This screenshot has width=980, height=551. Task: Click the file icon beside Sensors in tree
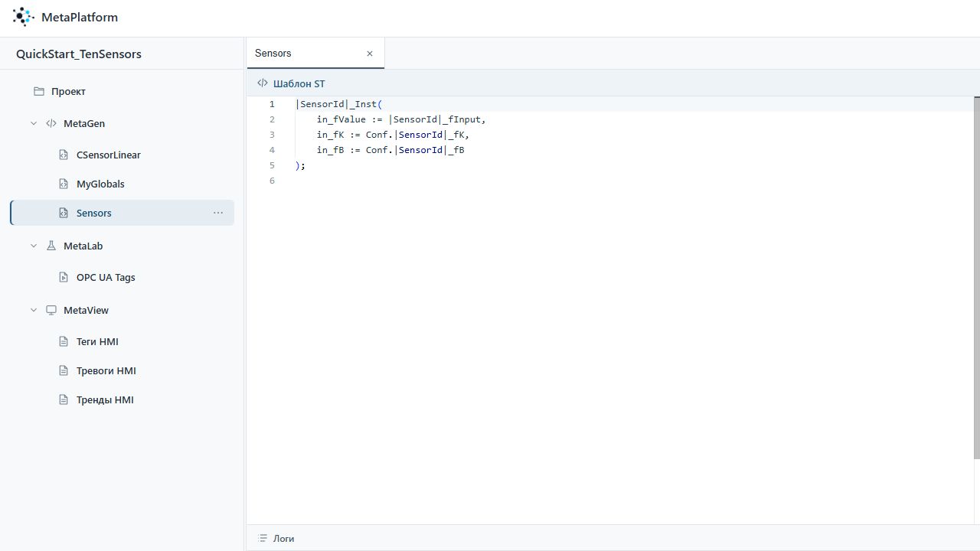pos(64,213)
